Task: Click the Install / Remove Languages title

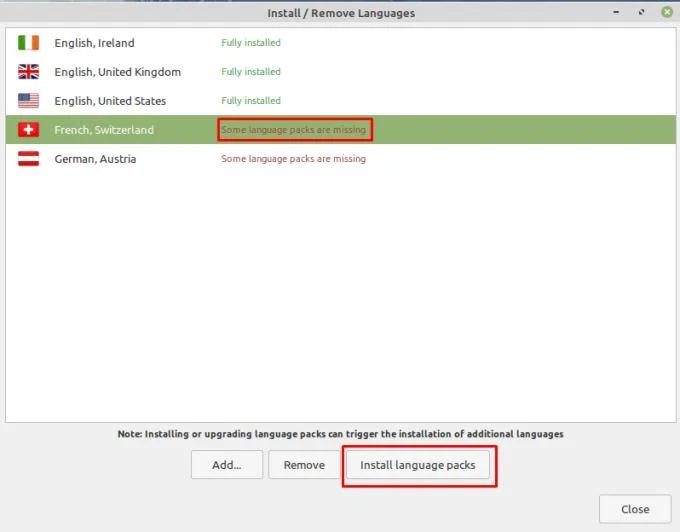Action: click(341, 13)
